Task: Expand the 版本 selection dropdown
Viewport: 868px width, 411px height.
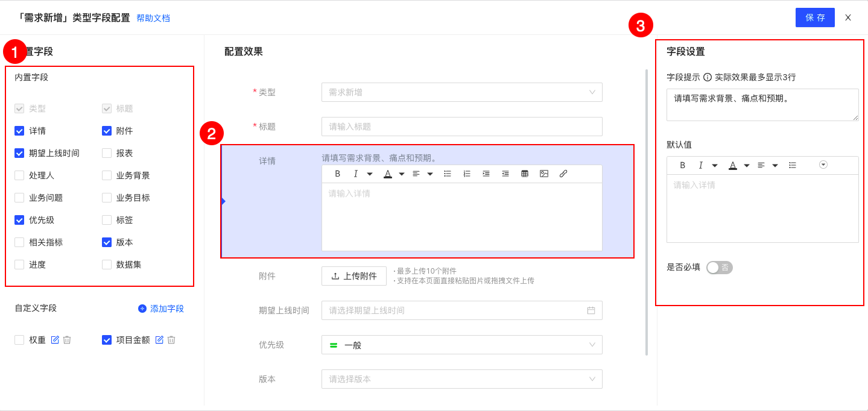Action: click(x=461, y=379)
